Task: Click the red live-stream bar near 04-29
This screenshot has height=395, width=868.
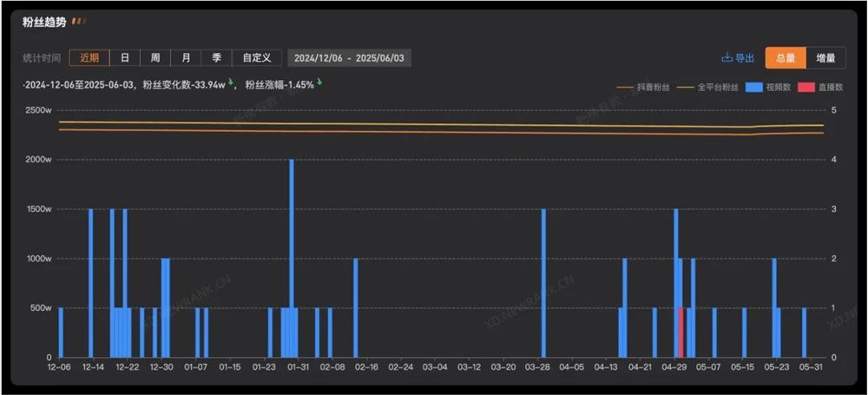Action: click(681, 332)
